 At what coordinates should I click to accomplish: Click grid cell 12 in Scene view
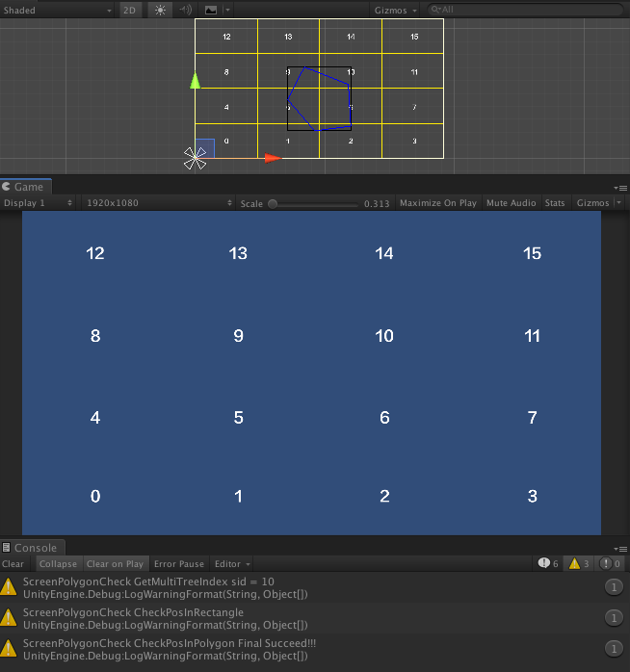tap(226, 37)
